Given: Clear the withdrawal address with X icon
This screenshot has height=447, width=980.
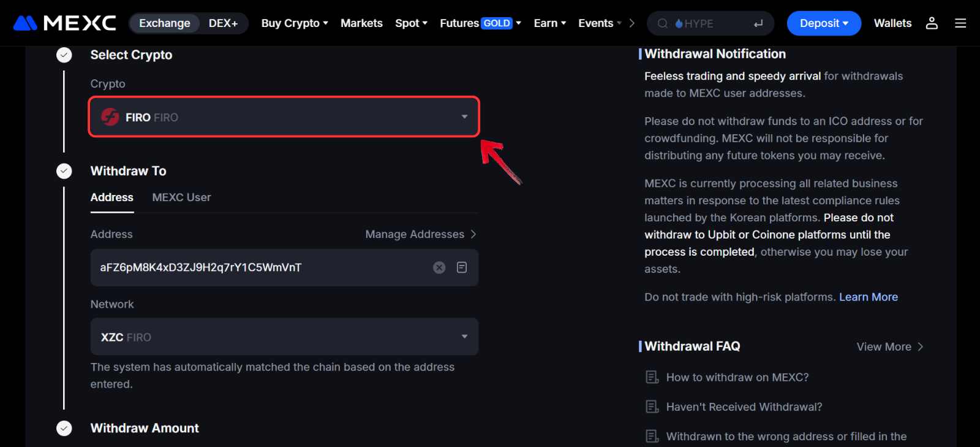Looking at the screenshot, I should click(439, 267).
